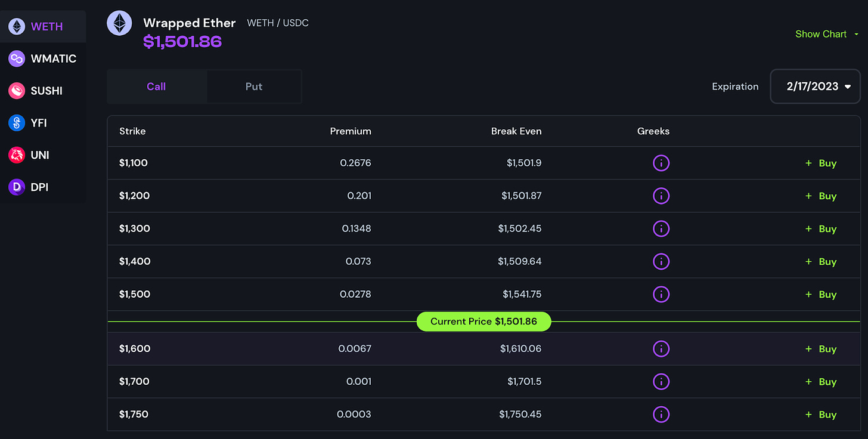
Task: Buy the $1,200 strike call option
Action: [x=821, y=196]
